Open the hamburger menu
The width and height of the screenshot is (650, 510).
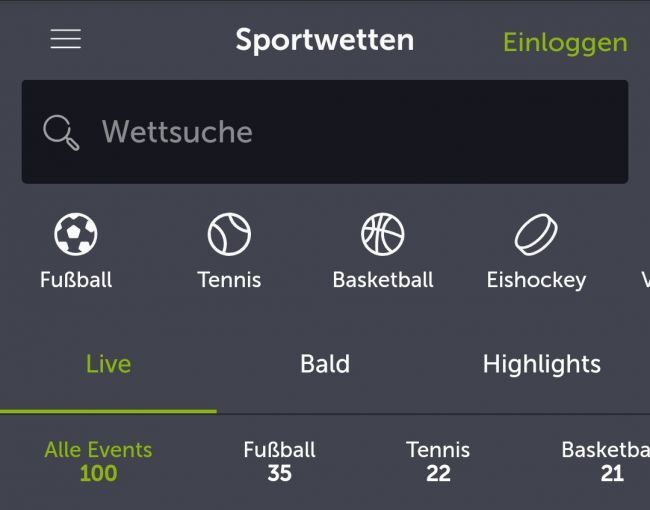point(65,39)
